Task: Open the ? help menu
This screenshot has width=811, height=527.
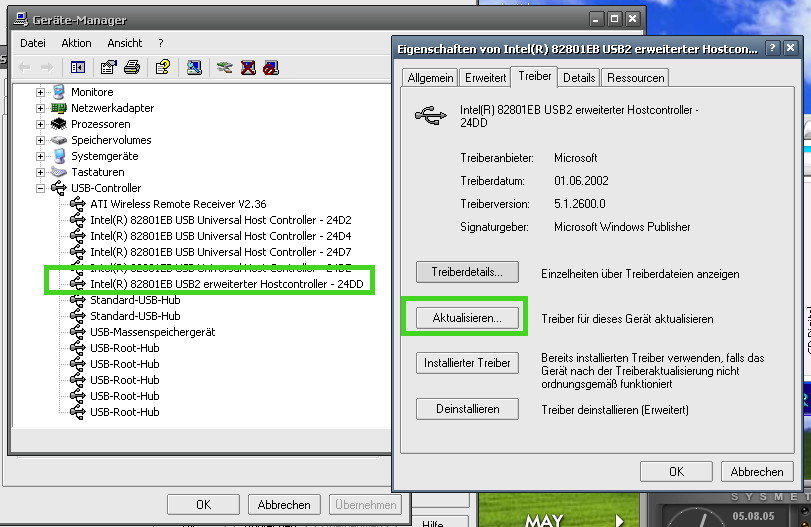Action: pyautogui.click(x=161, y=43)
